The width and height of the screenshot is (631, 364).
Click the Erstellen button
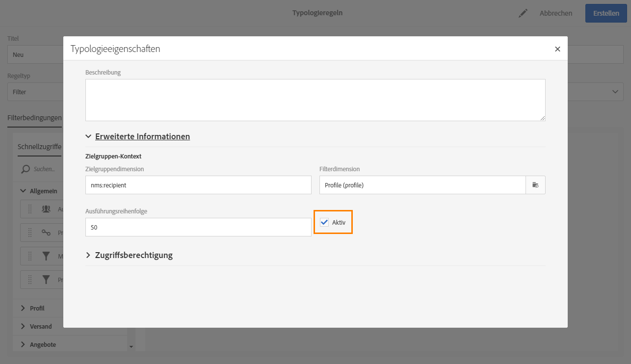click(x=606, y=13)
